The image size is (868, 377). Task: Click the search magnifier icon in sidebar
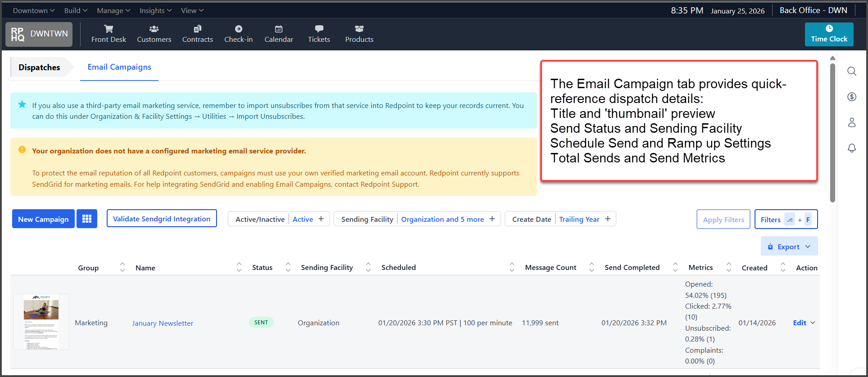[x=851, y=71]
